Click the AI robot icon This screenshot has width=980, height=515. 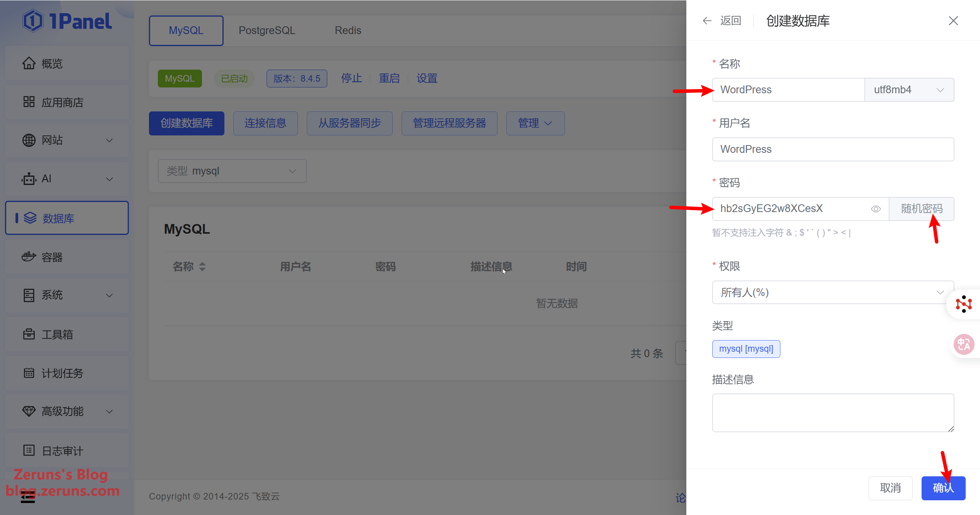click(29, 179)
